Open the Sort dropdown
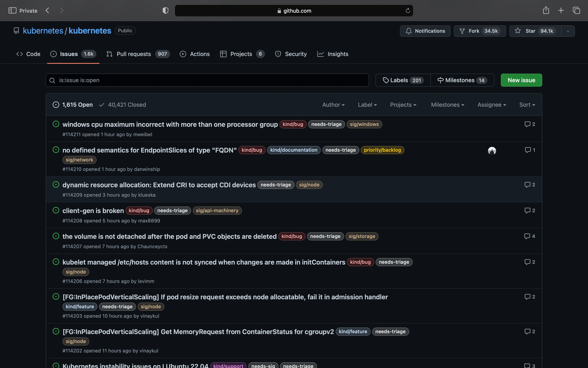Screen dimensions: 588x368 (527, 105)
